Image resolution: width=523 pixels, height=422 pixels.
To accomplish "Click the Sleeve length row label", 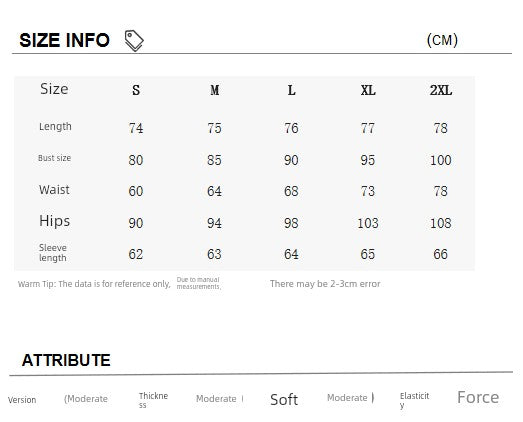I will point(53,253).
